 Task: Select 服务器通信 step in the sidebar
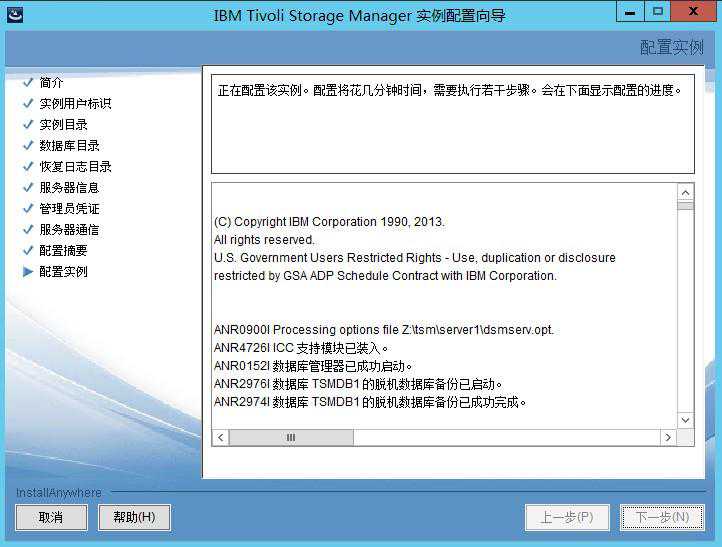pos(69,230)
